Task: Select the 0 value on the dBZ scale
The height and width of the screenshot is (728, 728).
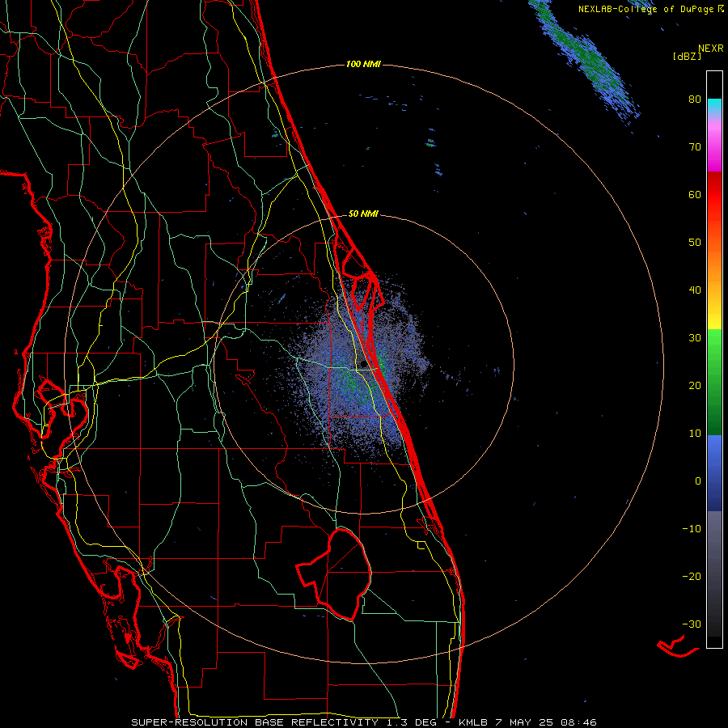Action: pos(698,481)
